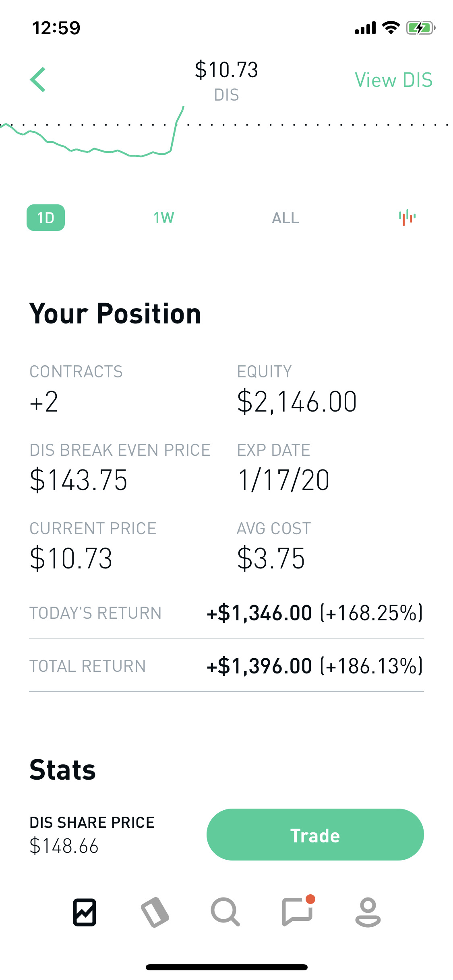Viewport: 453px width, 980px height.
Task: Open the cash card tab icon
Action: (x=155, y=912)
